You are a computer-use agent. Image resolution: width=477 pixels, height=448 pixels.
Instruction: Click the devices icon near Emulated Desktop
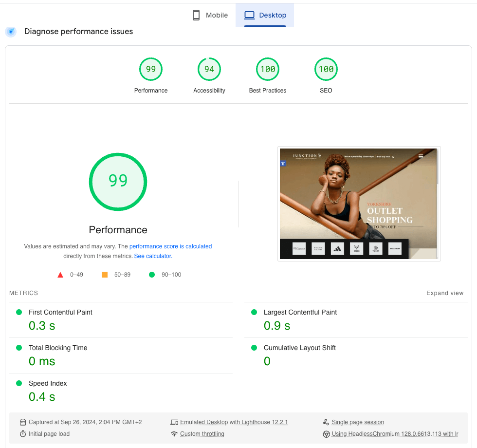pos(174,422)
